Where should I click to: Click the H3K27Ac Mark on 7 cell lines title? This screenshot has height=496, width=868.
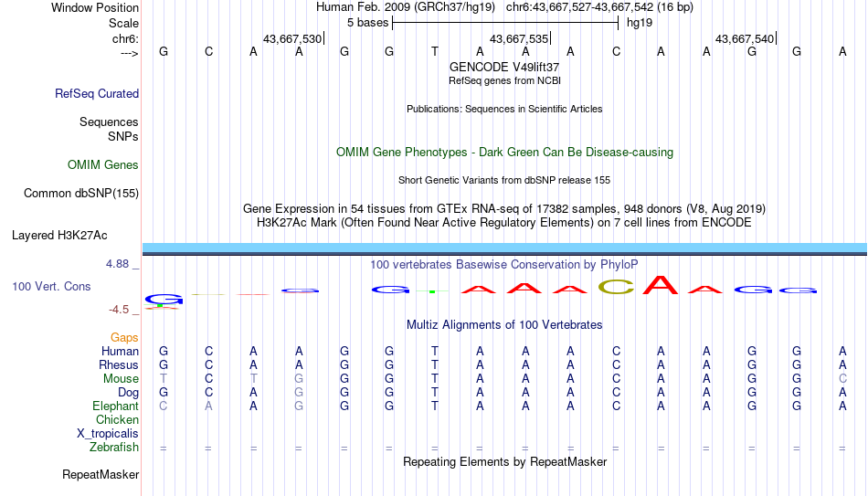coord(504,223)
